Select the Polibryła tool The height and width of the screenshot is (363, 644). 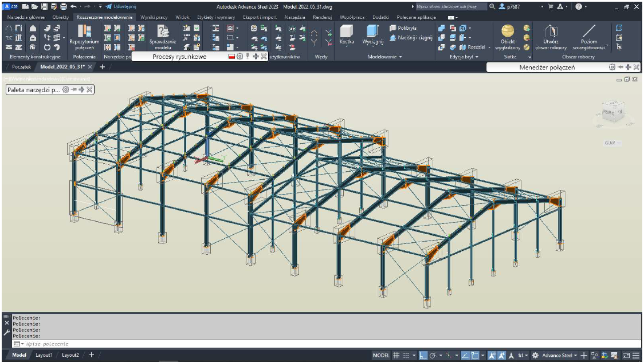(403, 27)
